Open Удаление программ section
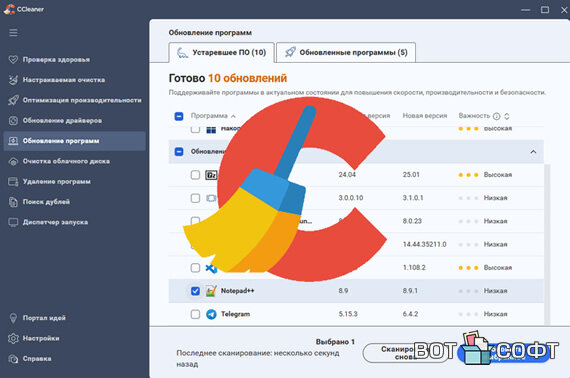The width and height of the screenshot is (570, 378). tap(57, 182)
